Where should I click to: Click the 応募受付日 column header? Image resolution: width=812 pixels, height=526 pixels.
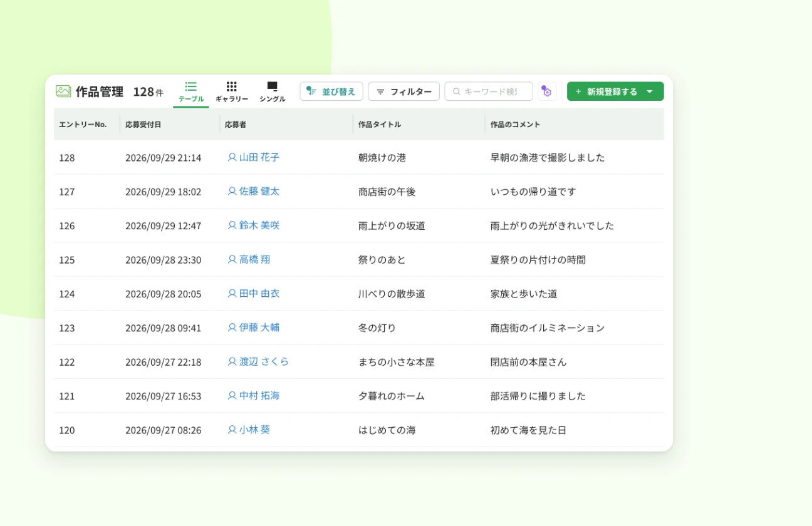(143, 125)
